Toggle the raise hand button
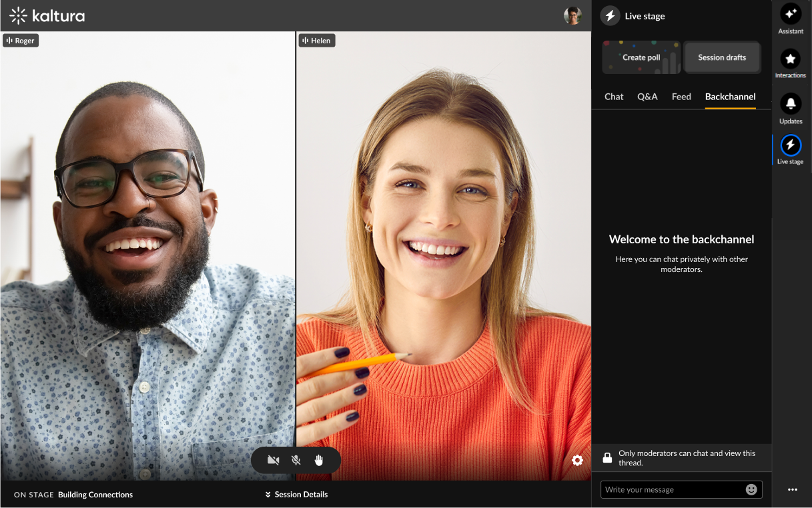The height and width of the screenshot is (508, 812). coord(319,460)
